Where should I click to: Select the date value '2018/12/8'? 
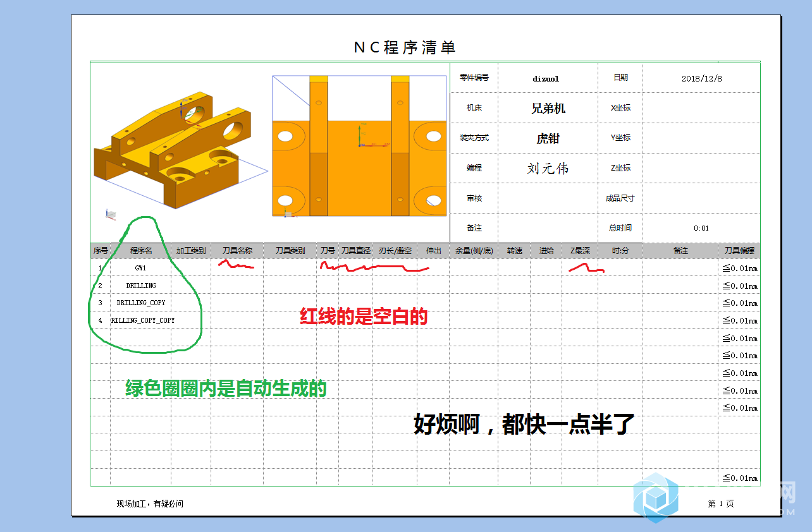click(x=701, y=79)
